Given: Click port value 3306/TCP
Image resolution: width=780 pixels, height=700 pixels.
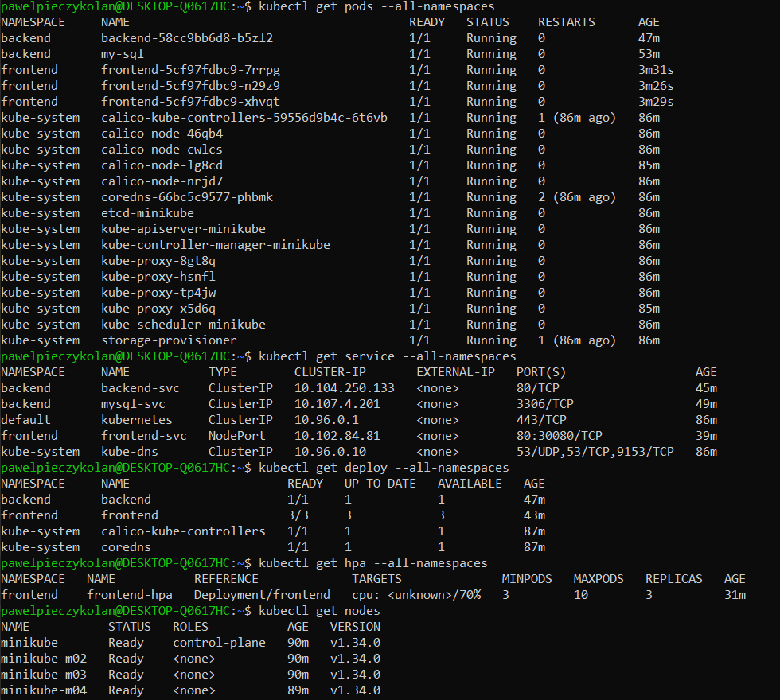Looking at the screenshot, I should [x=545, y=404].
